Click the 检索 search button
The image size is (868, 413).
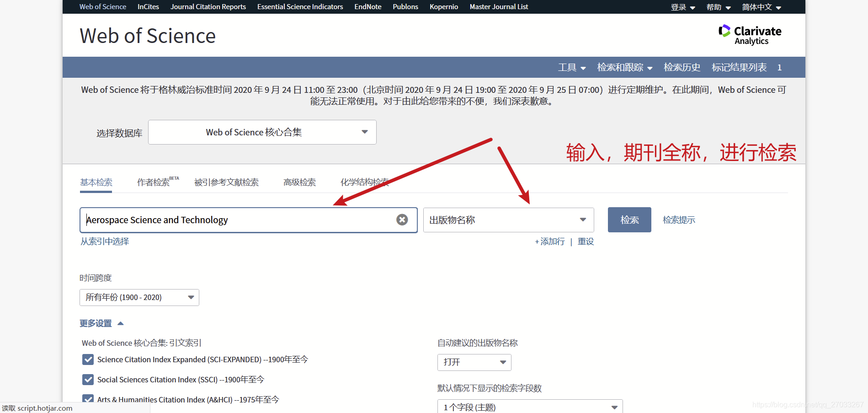(629, 220)
